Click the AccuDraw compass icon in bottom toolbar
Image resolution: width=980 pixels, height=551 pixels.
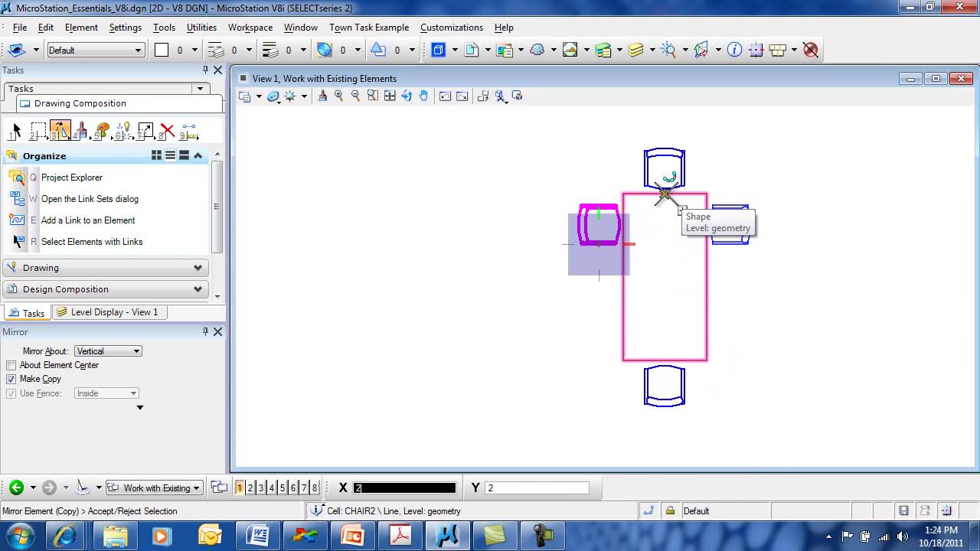point(83,487)
